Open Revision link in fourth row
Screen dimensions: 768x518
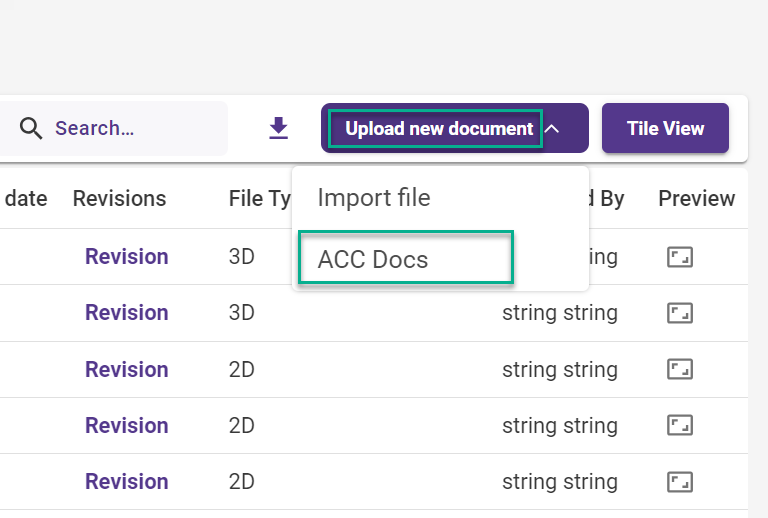[x=127, y=426]
